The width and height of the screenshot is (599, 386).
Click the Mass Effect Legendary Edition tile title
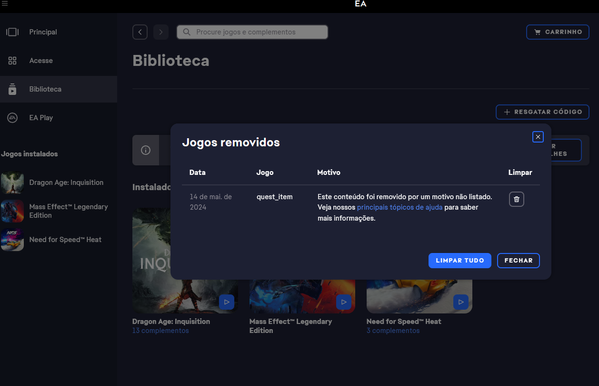point(291,326)
